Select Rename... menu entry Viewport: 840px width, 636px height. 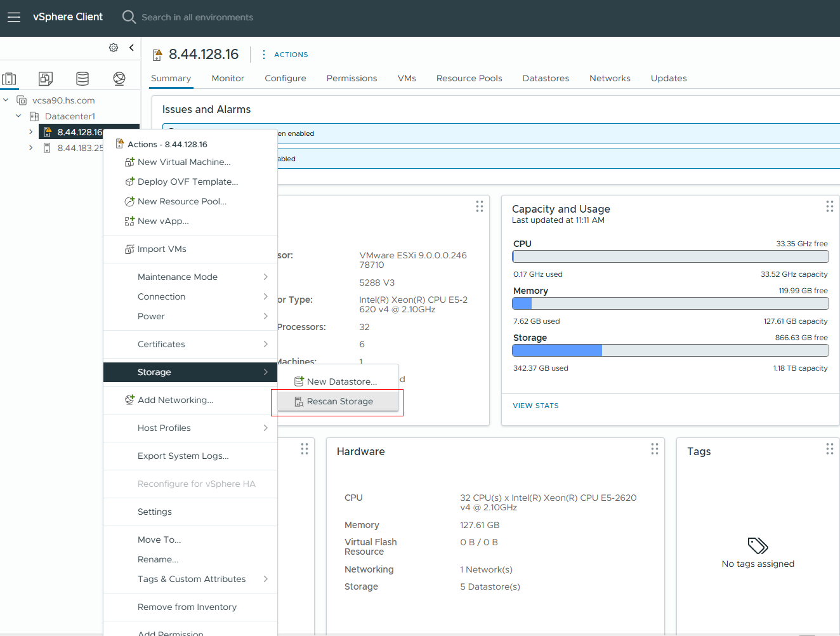pyautogui.click(x=190, y=559)
